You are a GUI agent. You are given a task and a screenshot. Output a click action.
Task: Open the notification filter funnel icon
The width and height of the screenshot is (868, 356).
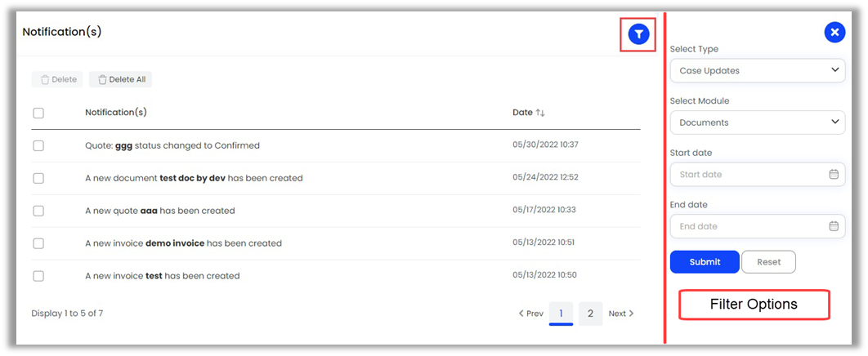(x=638, y=33)
